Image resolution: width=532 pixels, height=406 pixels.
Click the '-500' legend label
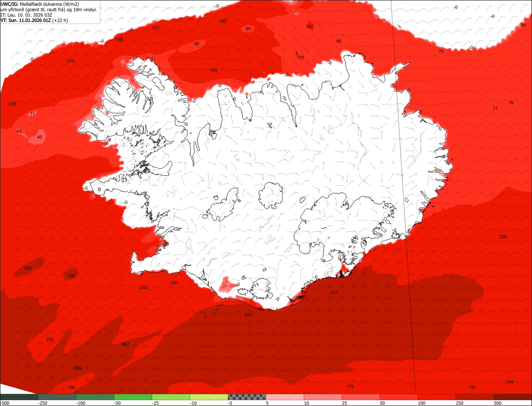coord(5,403)
